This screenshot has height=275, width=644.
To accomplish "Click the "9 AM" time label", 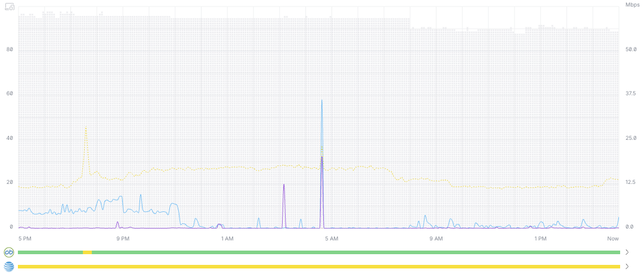I will tap(436, 238).
